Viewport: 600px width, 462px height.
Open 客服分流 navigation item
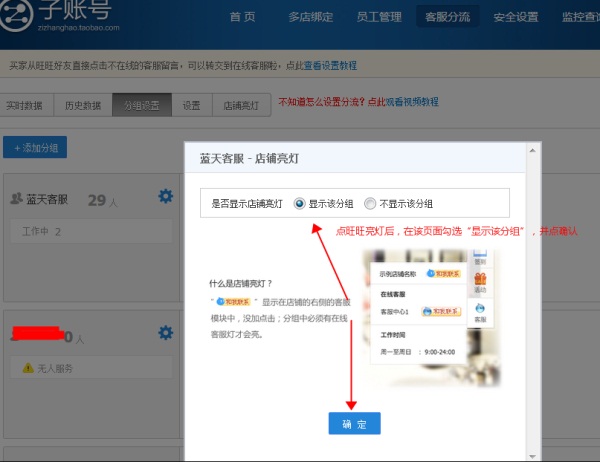click(x=447, y=17)
